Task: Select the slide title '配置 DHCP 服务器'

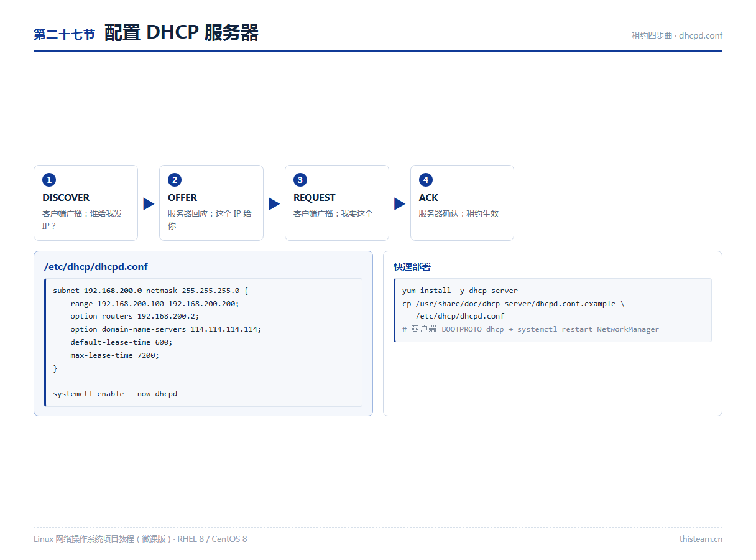Action: coord(181,33)
